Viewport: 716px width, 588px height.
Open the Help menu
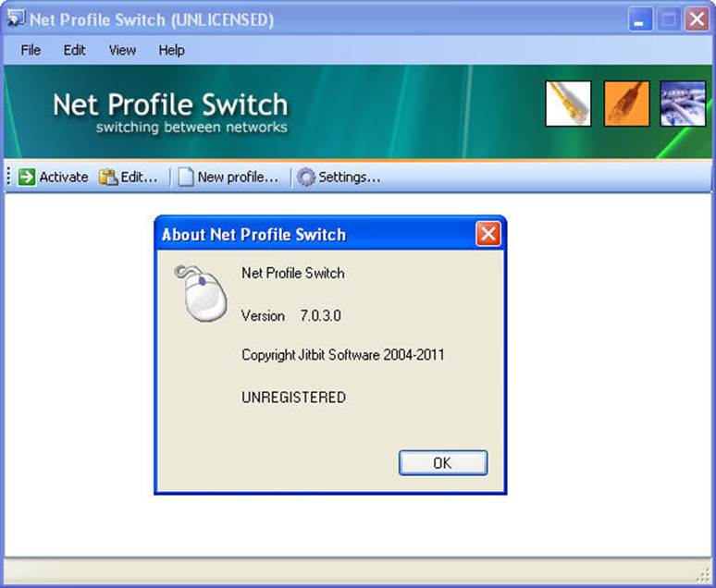171,50
